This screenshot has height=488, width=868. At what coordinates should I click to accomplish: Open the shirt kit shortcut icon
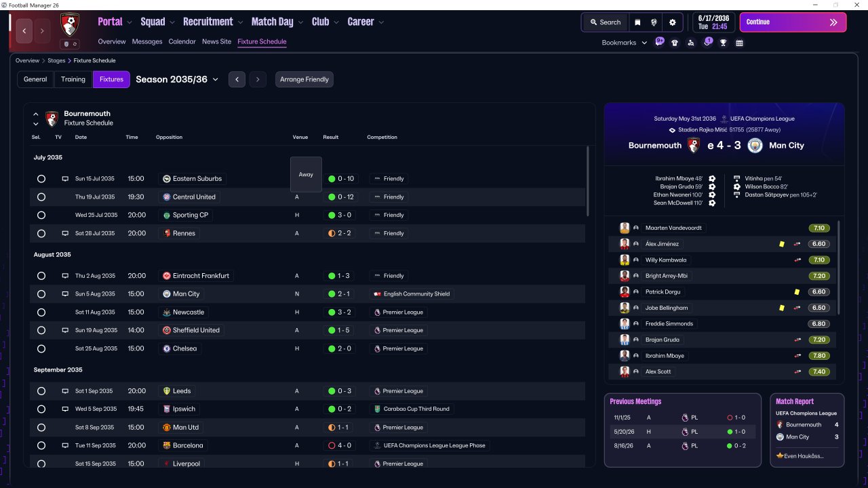[x=675, y=43]
